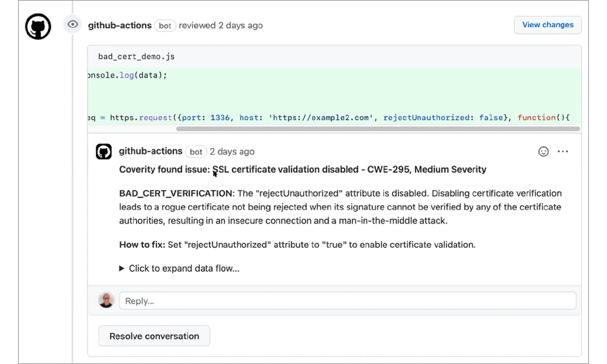
Task: Click the '2 days ago' comment timestamp
Action: (232, 152)
